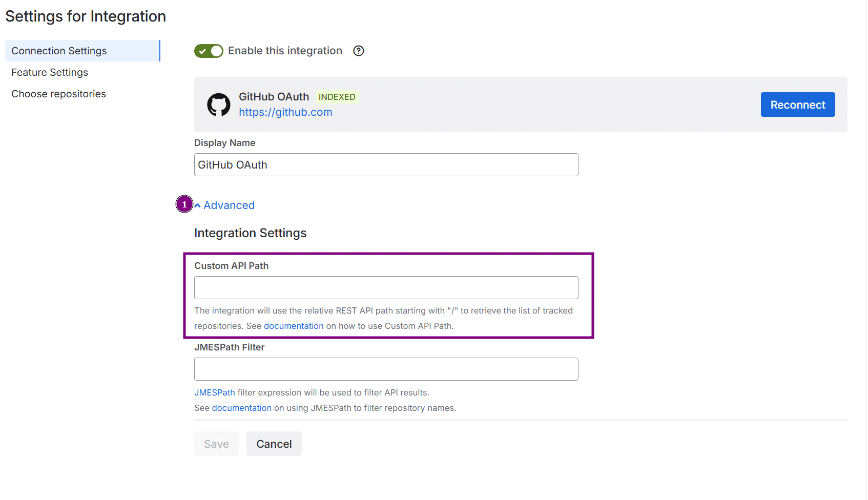This screenshot has width=868, height=500.
Task: Click the Save button
Action: click(216, 444)
